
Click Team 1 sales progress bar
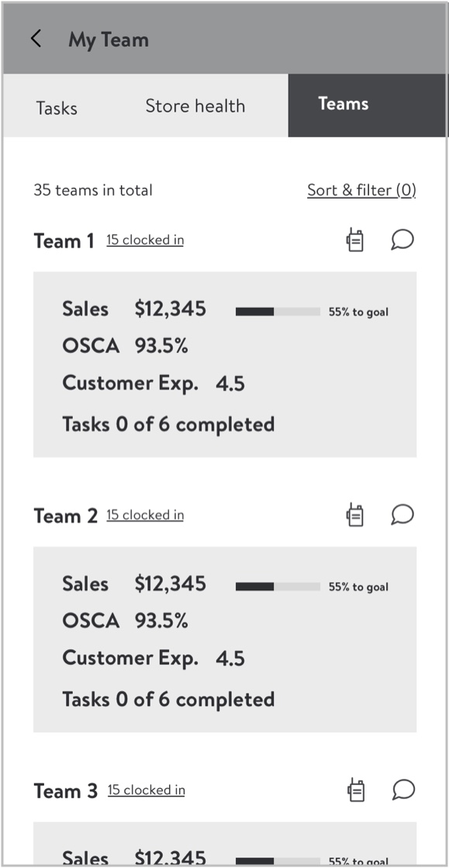278,312
